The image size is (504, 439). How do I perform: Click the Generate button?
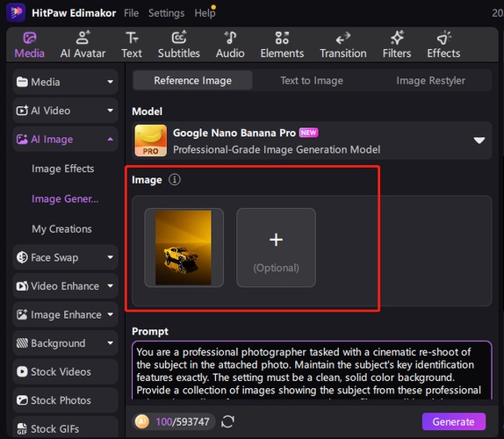pos(454,421)
